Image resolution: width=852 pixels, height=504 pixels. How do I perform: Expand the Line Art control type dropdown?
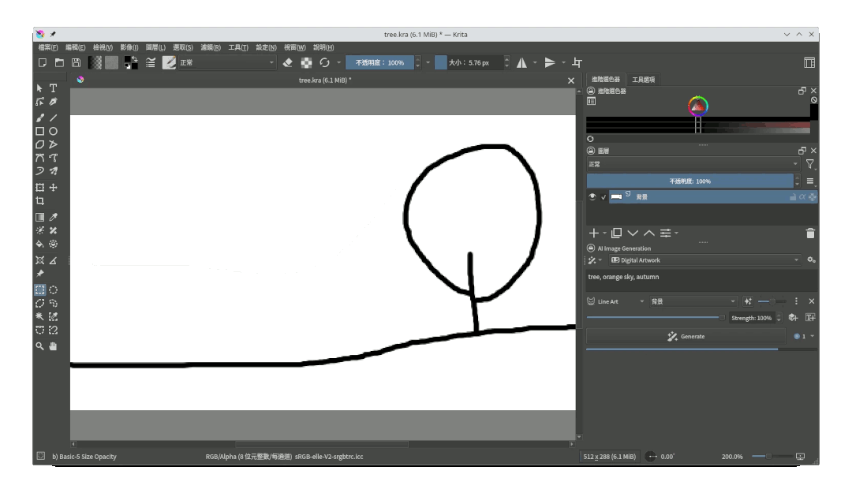point(621,301)
